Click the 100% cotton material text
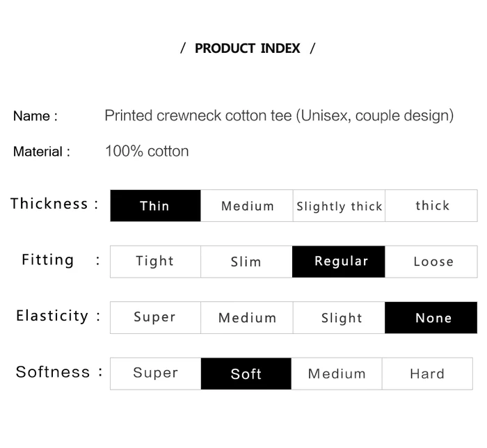This screenshot has height=448, width=487. (x=147, y=151)
